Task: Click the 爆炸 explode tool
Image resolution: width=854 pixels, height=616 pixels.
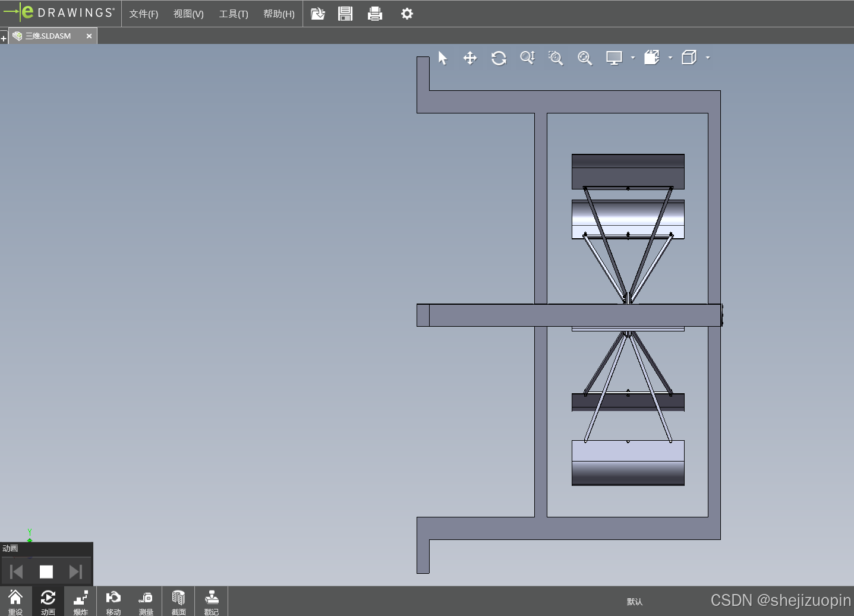Action: 81,602
